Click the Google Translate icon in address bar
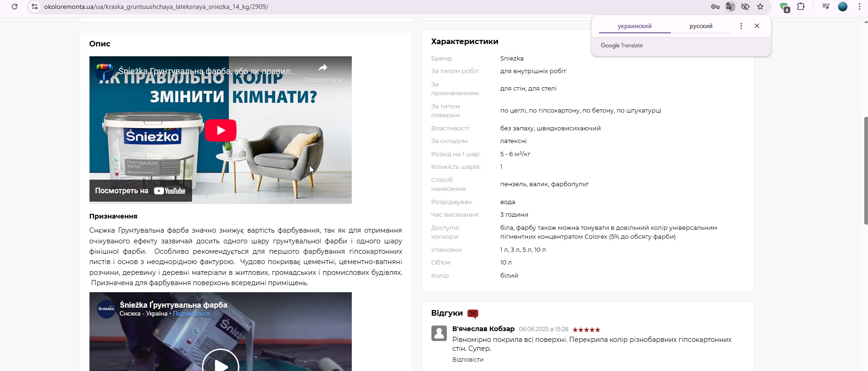 [x=730, y=7]
